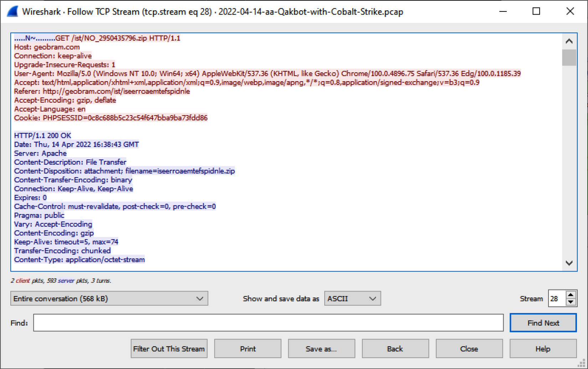Click the vertical scrollbar thumb
Viewport: 588px width, 369px height.
pyautogui.click(x=569, y=58)
